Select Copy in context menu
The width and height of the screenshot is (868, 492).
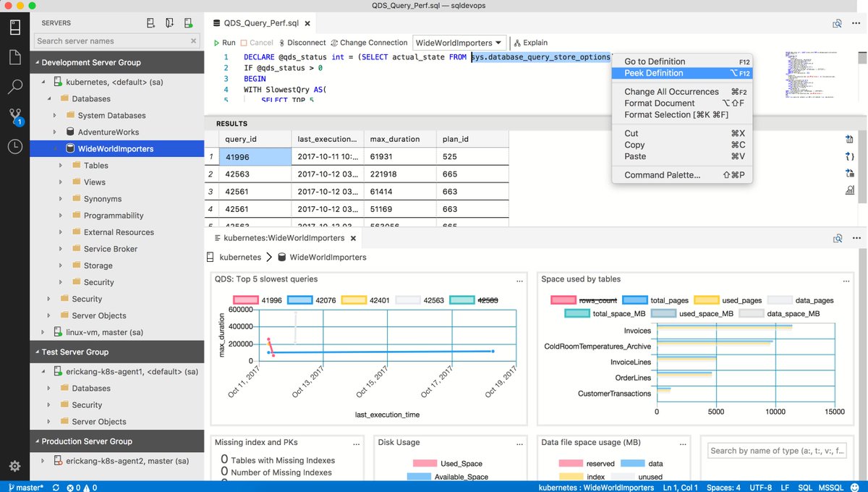coord(682,145)
